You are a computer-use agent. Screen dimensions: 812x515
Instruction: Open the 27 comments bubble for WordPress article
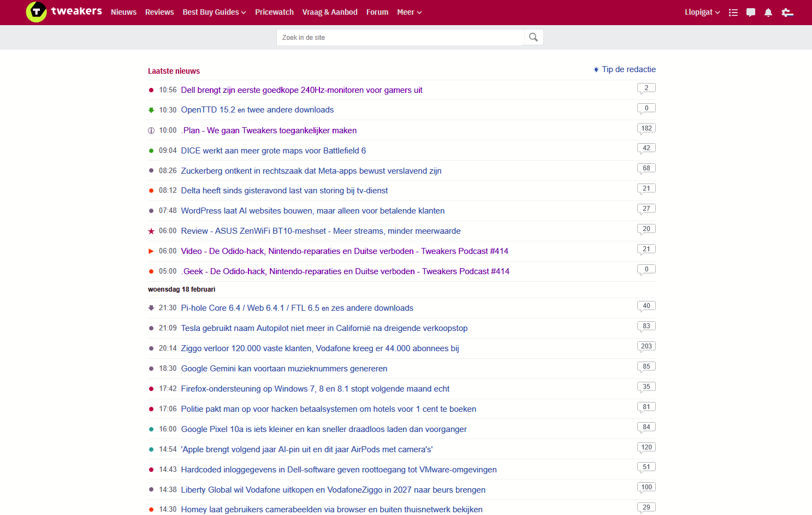pos(647,209)
